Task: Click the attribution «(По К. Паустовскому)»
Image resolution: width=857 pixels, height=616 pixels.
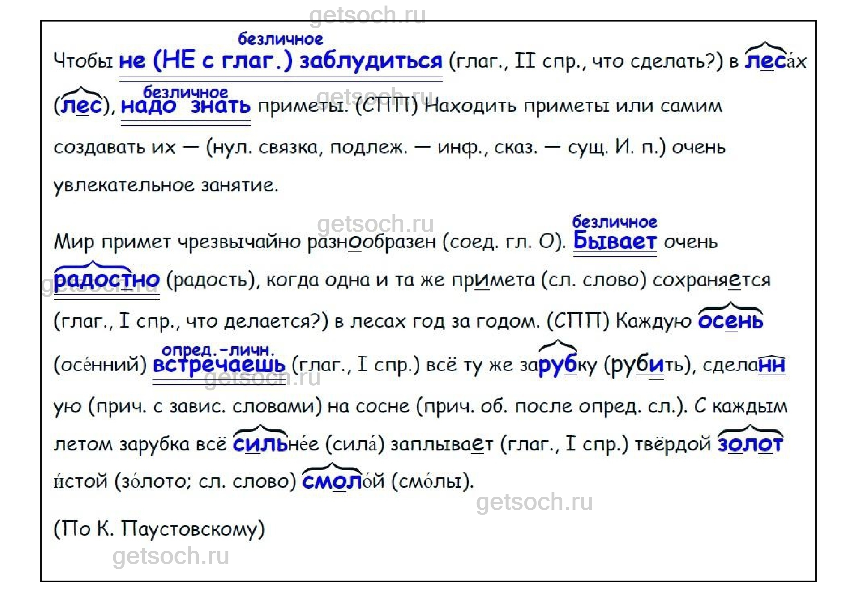Action: 159,529
